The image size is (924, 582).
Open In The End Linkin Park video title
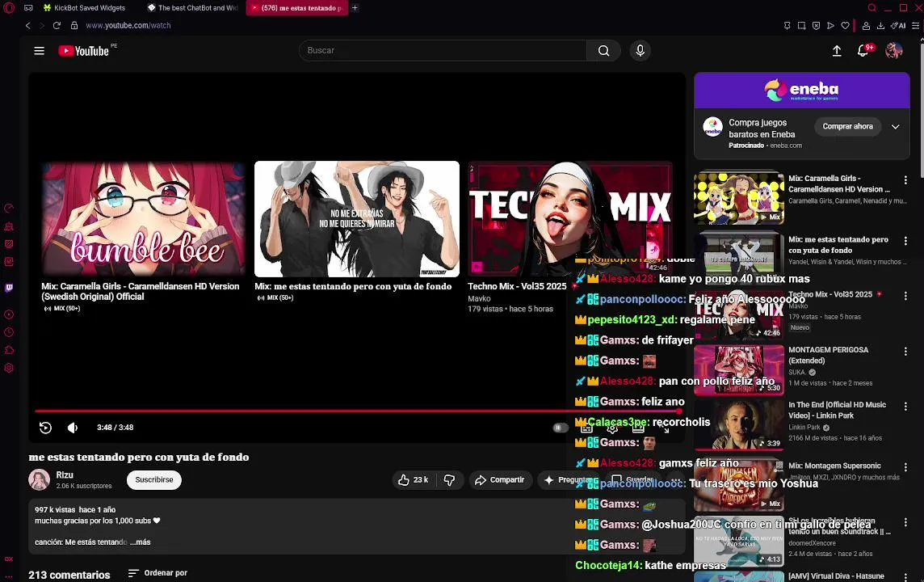pos(838,410)
